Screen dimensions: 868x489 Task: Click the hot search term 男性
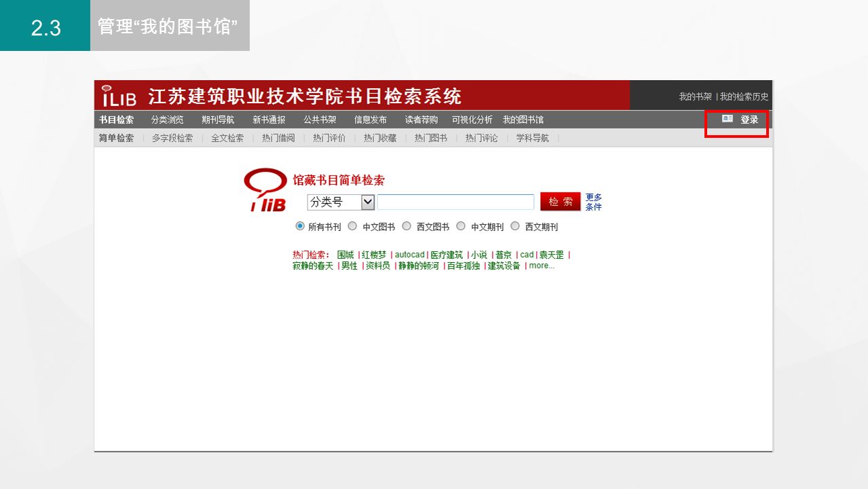[x=350, y=266]
